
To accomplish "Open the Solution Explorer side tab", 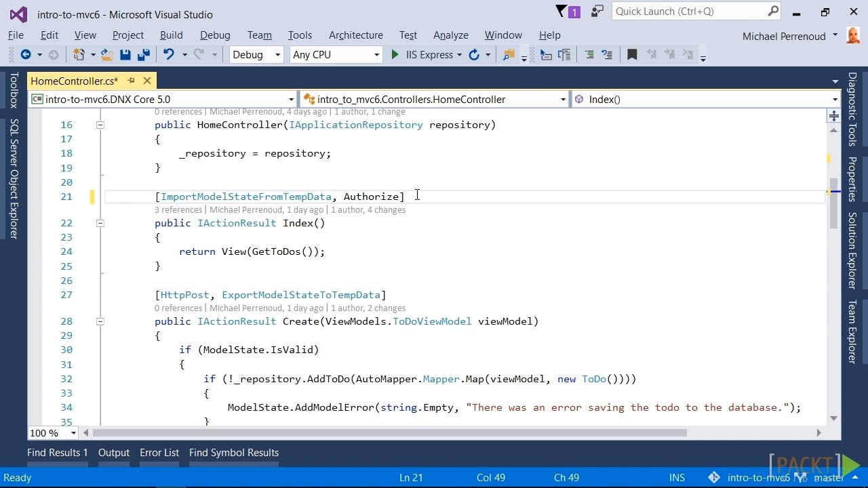I will pos(852,251).
